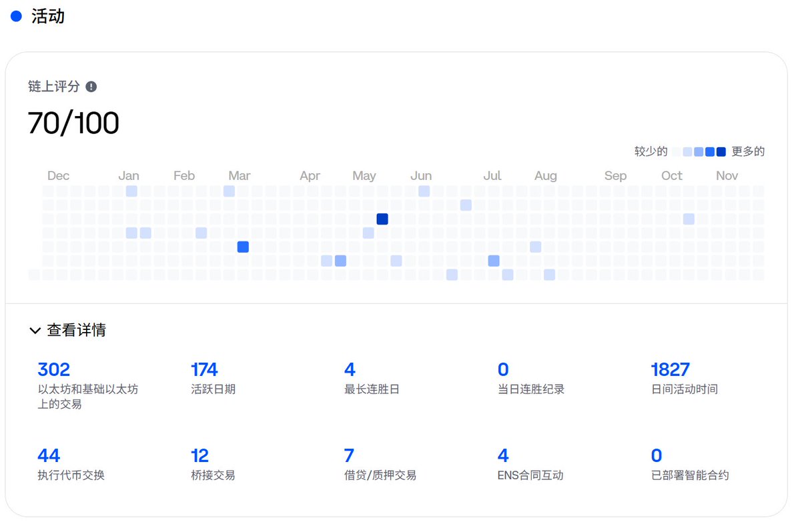Click the blue dot beside 活动 heading
Image resolution: width=800 pixels, height=532 pixels.
[x=15, y=16]
